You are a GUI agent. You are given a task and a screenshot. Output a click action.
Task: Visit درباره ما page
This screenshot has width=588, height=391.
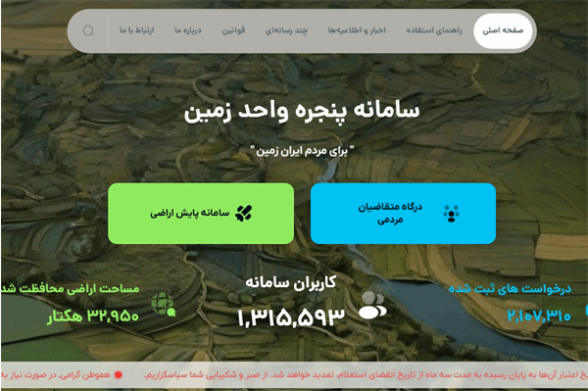(188, 30)
